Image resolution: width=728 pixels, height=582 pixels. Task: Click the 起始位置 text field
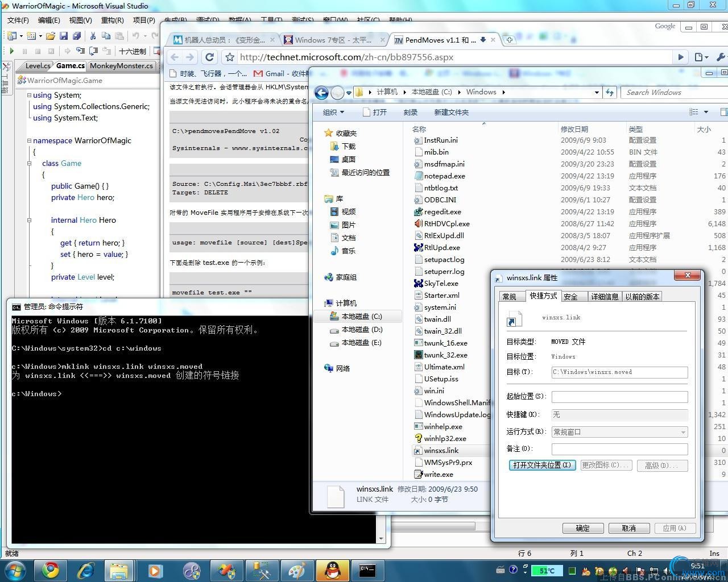coord(619,397)
